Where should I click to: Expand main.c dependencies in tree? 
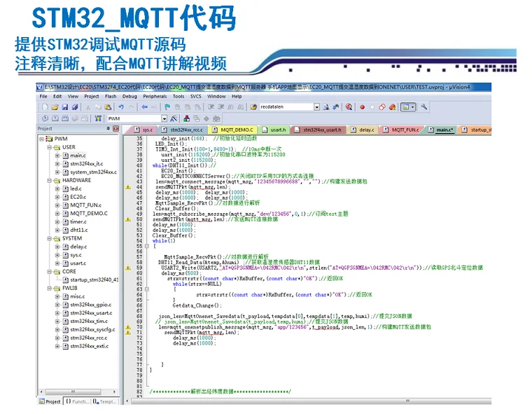[x=57, y=156]
